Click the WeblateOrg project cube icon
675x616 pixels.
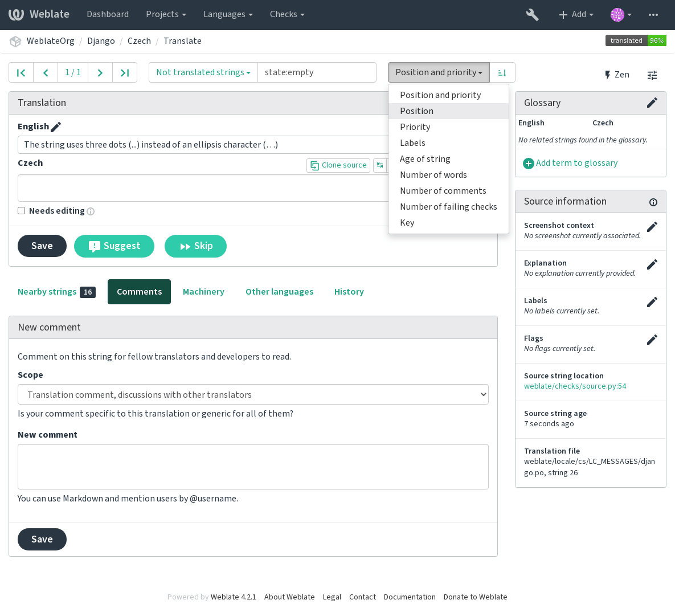[x=15, y=42]
